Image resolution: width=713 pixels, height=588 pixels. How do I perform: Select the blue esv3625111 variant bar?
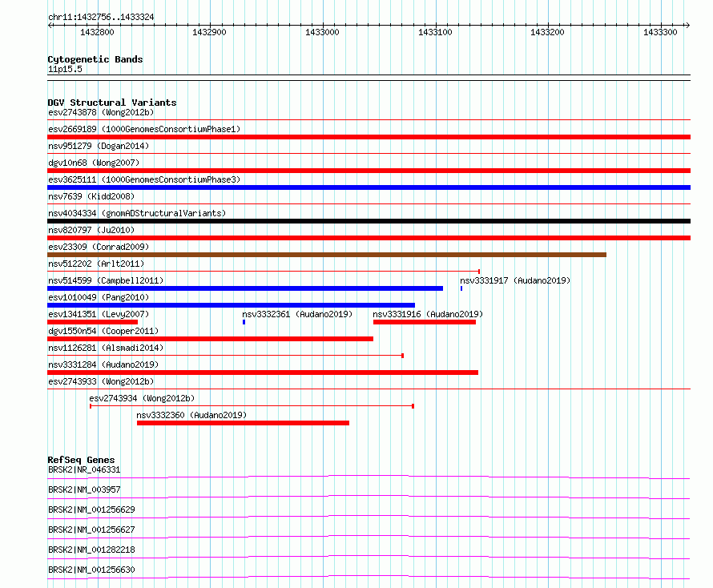pyautogui.click(x=369, y=187)
